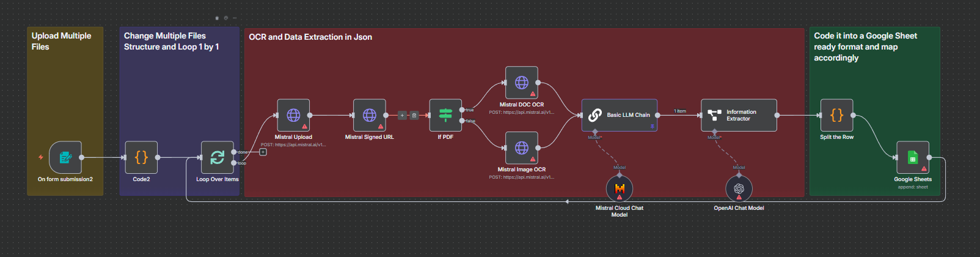Click the warning icon on Google Sheets

pos(924,169)
